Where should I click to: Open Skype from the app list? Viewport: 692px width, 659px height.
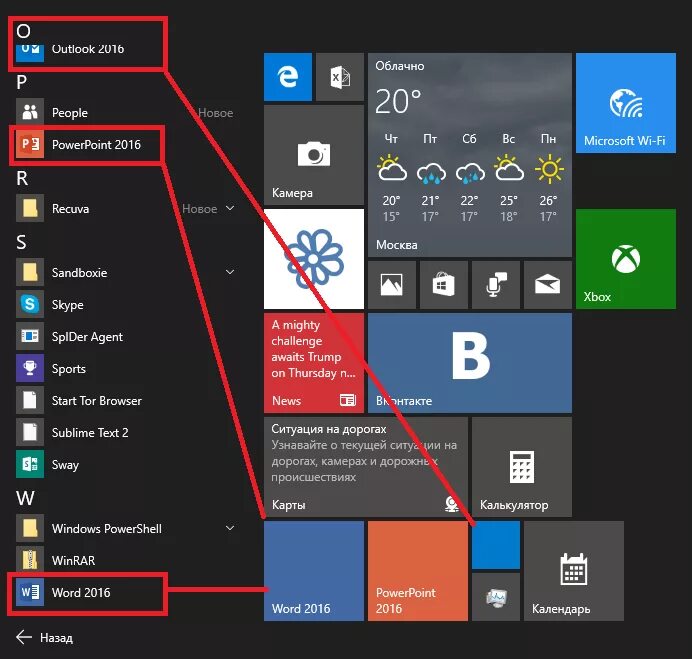[x=126, y=305]
